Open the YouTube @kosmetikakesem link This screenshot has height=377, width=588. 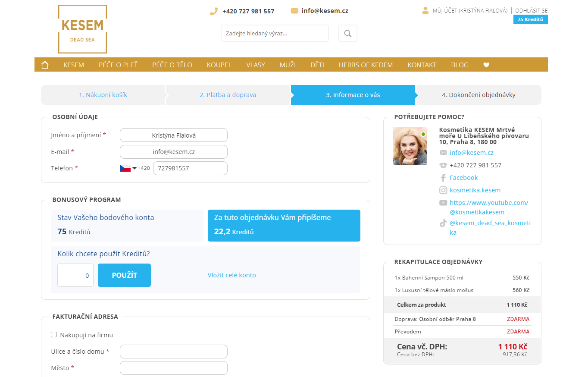coord(489,207)
